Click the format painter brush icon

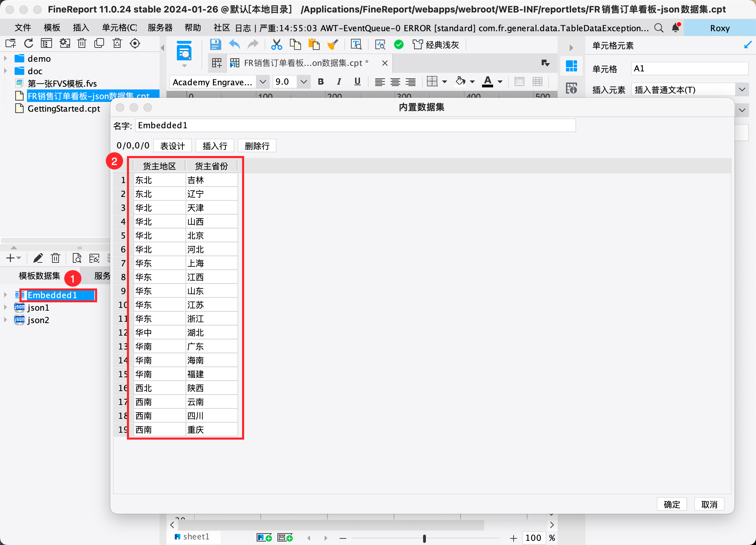(x=333, y=44)
